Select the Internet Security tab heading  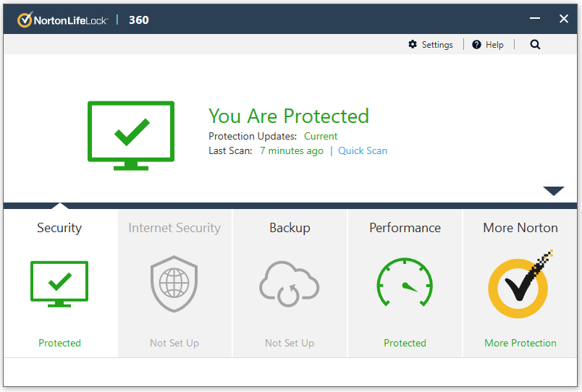pyautogui.click(x=174, y=228)
